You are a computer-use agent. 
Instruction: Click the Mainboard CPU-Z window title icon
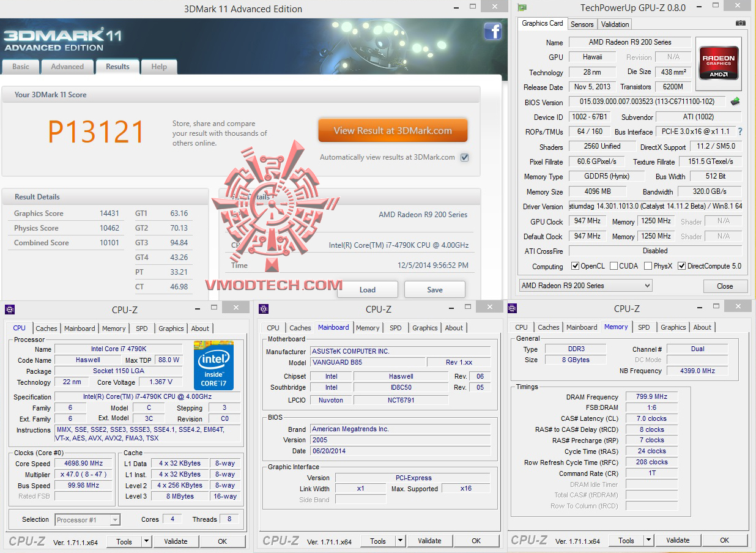(264, 309)
